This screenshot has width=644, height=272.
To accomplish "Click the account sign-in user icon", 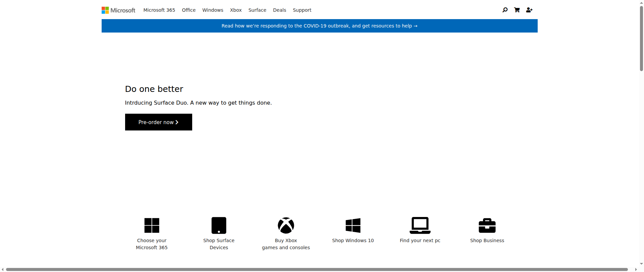I will click(x=529, y=10).
